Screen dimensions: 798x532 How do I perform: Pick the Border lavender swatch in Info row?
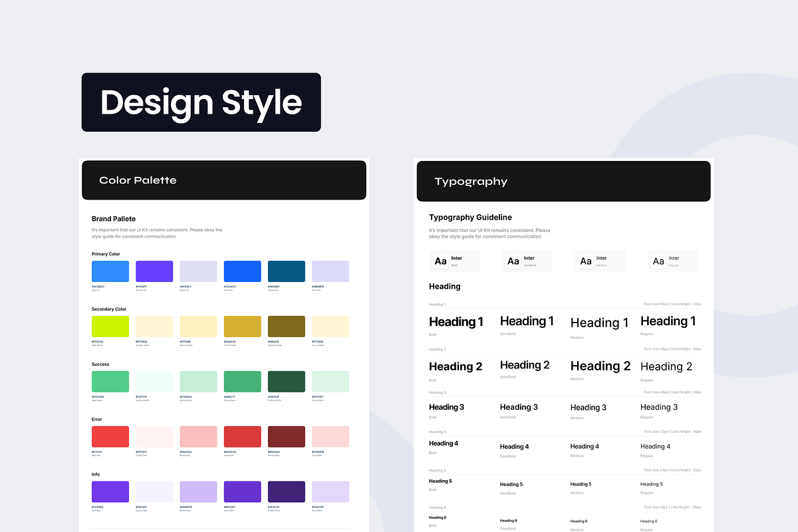(198, 492)
